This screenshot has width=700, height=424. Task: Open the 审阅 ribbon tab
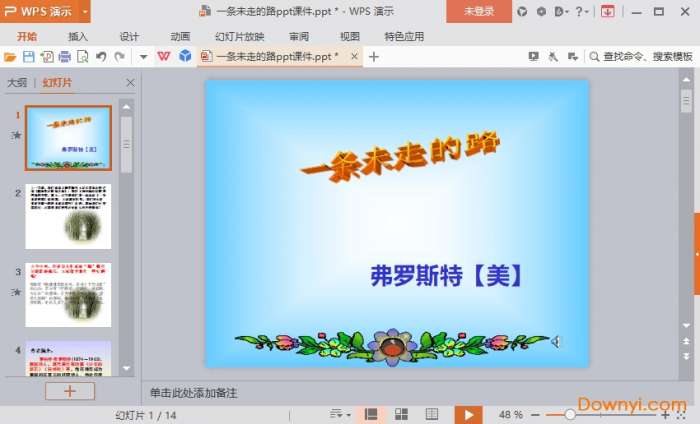pyautogui.click(x=299, y=37)
